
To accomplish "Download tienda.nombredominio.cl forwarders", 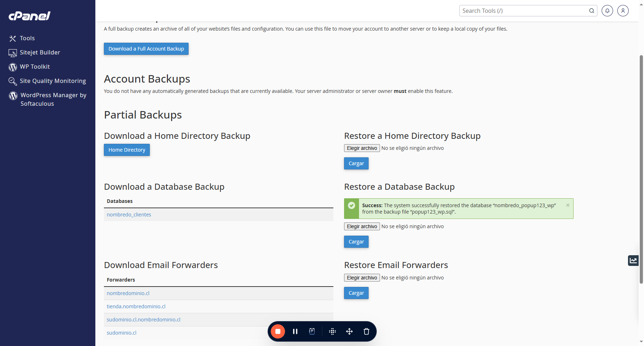I will (x=136, y=306).
